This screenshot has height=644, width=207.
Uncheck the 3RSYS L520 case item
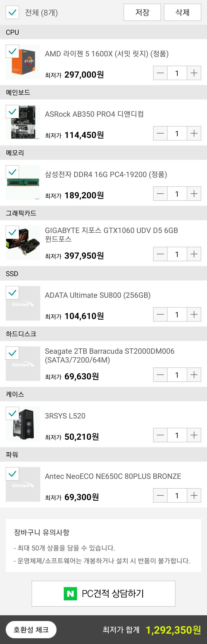click(x=12, y=413)
